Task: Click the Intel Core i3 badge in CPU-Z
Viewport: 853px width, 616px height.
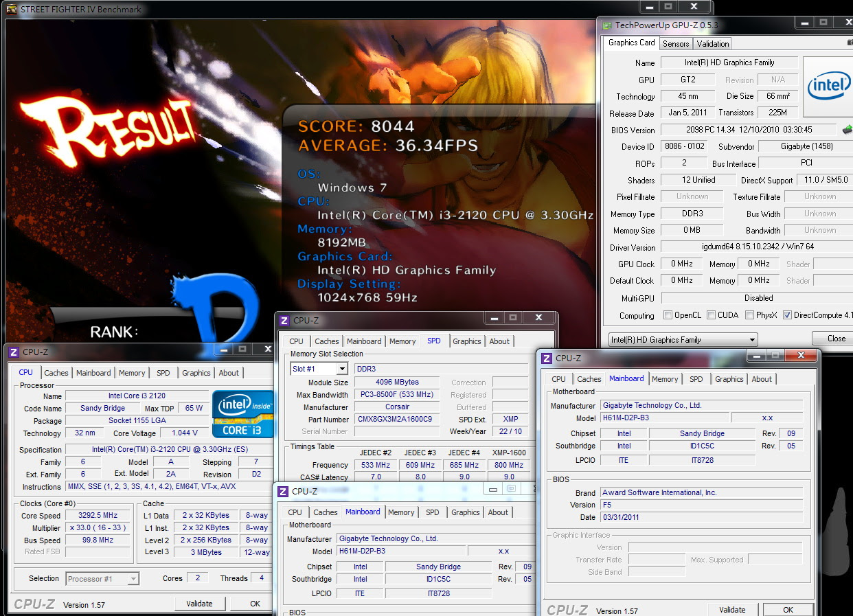Action: coord(243,413)
